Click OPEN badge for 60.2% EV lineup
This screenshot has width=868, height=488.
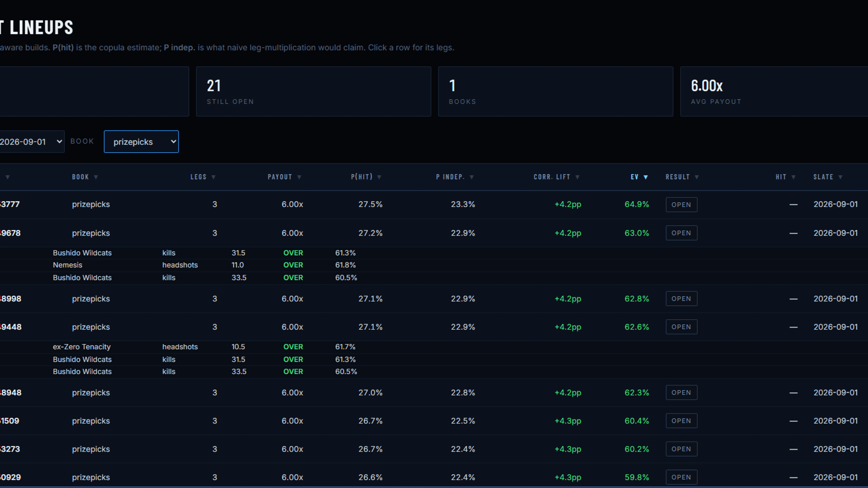681,449
